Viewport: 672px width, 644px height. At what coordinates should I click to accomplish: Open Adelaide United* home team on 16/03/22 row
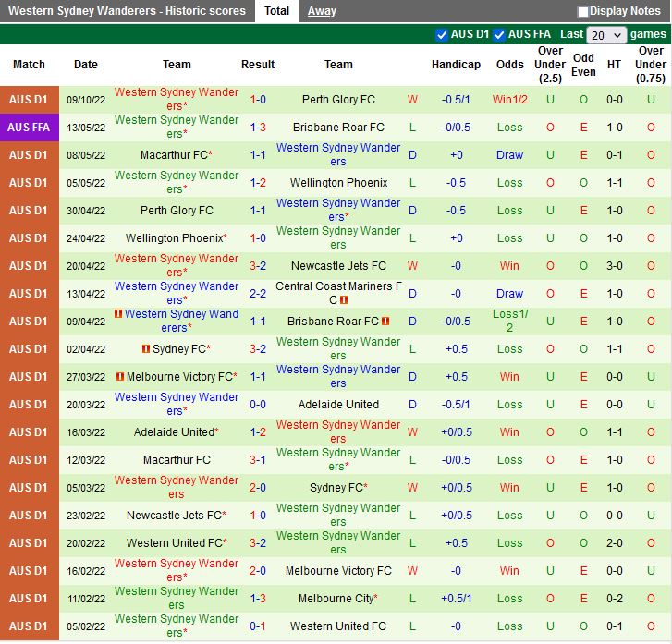(177, 431)
